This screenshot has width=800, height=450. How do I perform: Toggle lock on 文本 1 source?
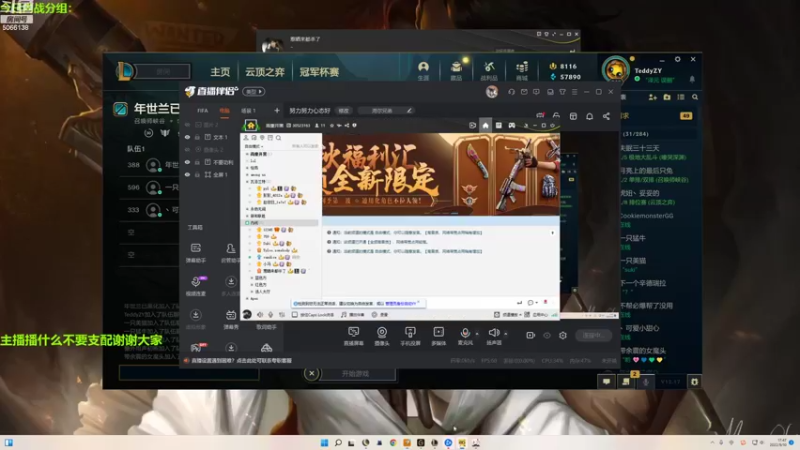click(197, 137)
